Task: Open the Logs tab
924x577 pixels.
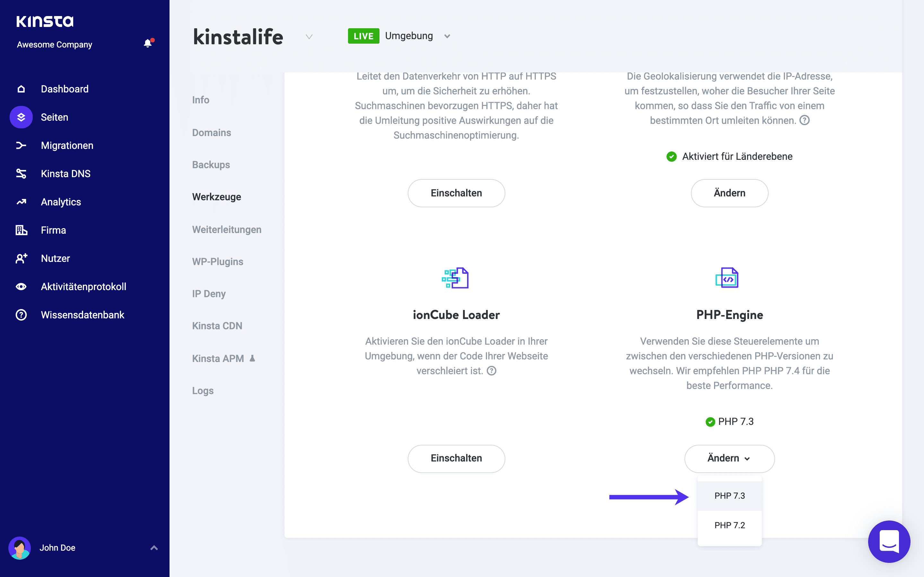Action: pyautogui.click(x=203, y=391)
